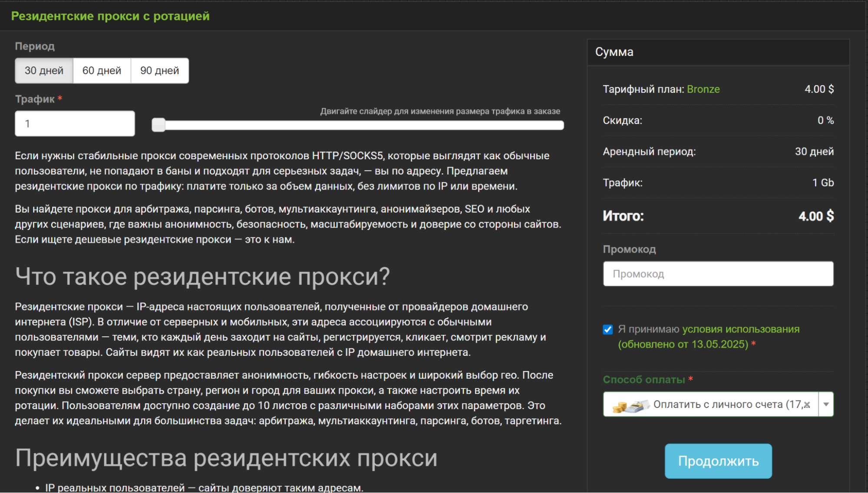Click the "Сумма" panel header
Image resolution: width=868 pixels, height=493 pixels.
(615, 52)
